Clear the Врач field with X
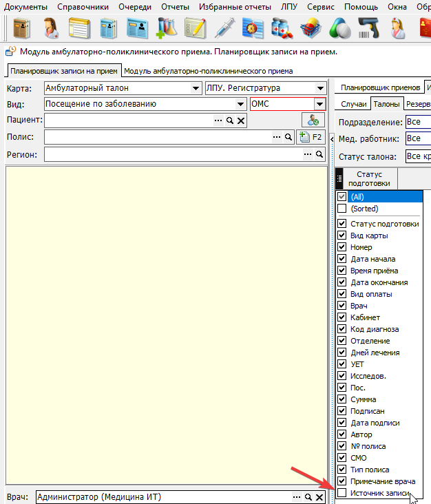Viewport: 431px width, 504px height. (x=319, y=497)
